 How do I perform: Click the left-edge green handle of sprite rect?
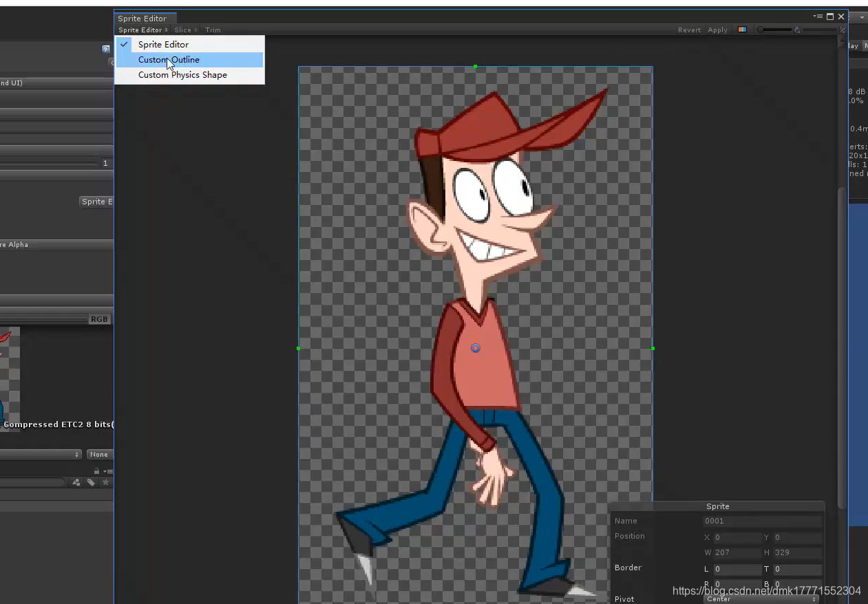298,349
